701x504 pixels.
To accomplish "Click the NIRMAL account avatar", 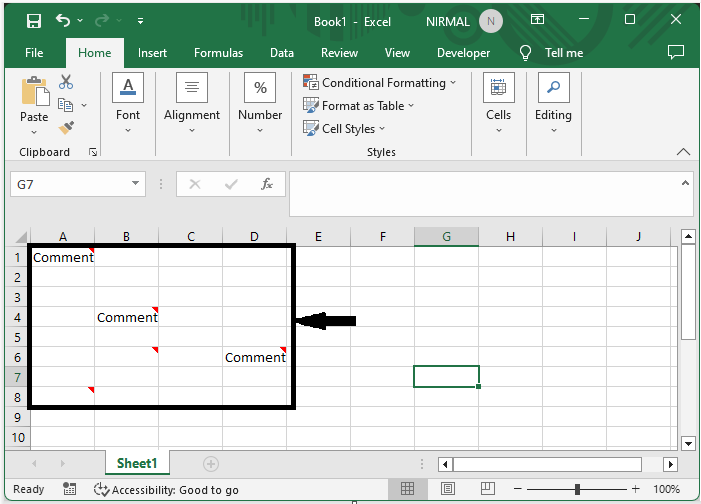I will (490, 21).
